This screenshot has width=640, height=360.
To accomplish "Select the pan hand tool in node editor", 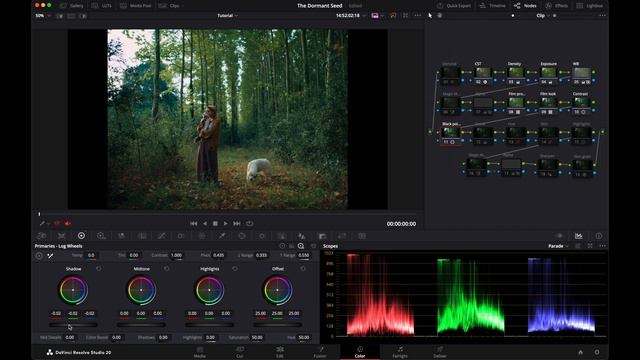I will coord(440,16).
